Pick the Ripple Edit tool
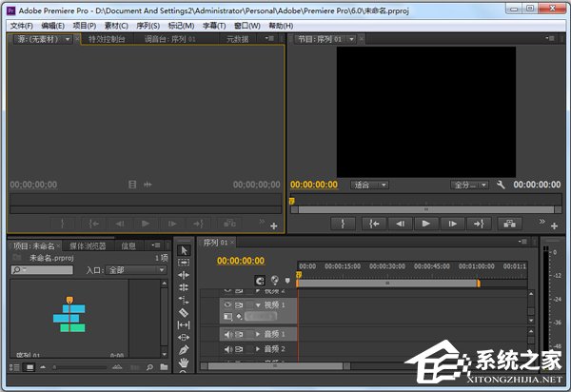 point(184,275)
